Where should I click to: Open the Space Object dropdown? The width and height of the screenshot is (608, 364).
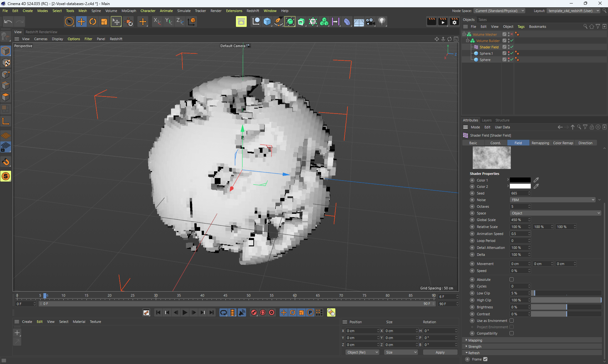555,213
